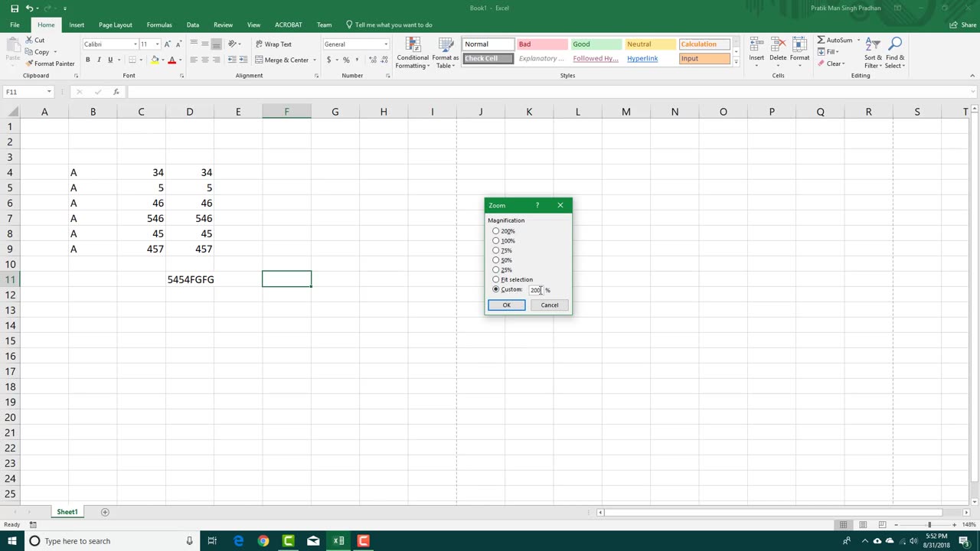The height and width of the screenshot is (551, 980).
Task: Select 200% magnification radio button
Action: tap(496, 231)
